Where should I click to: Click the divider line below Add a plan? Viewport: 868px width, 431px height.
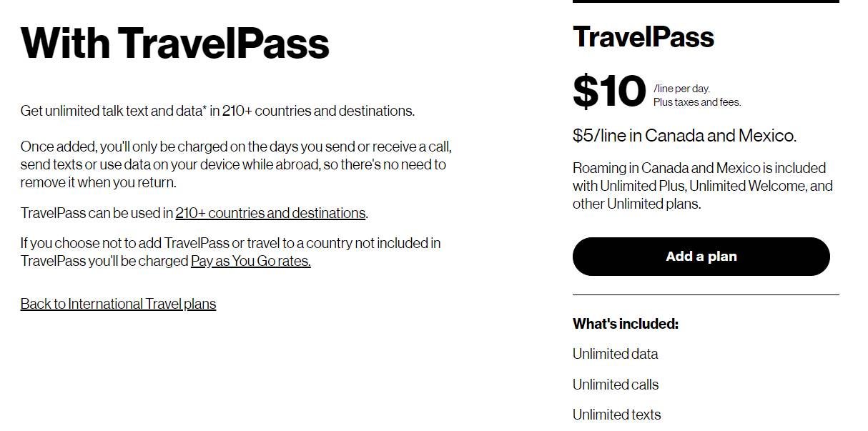(x=705, y=294)
